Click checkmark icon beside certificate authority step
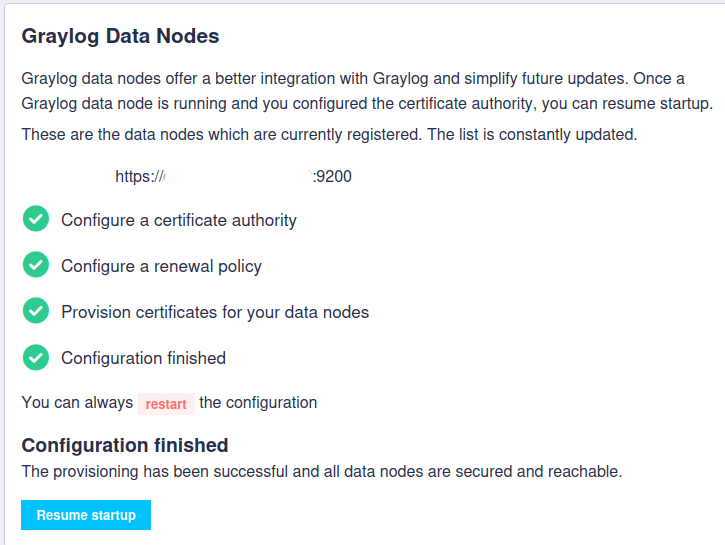Image resolution: width=725 pixels, height=545 pixels. 36,219
